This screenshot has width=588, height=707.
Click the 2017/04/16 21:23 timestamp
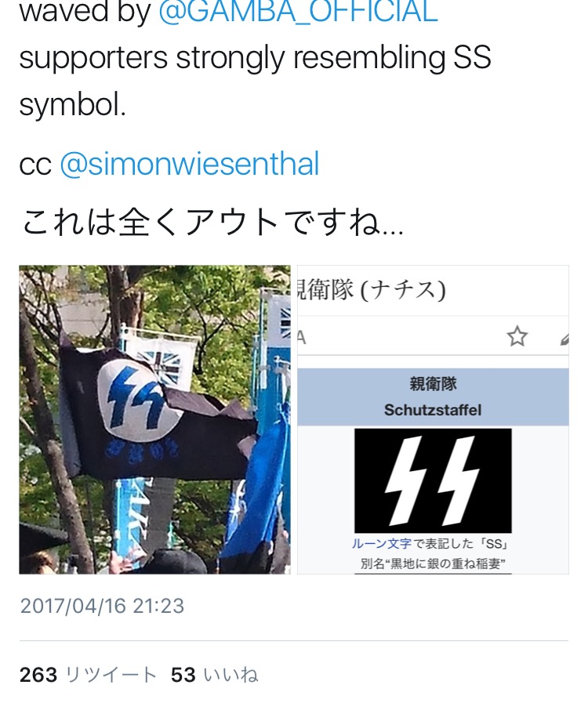[x=102, y=606]
